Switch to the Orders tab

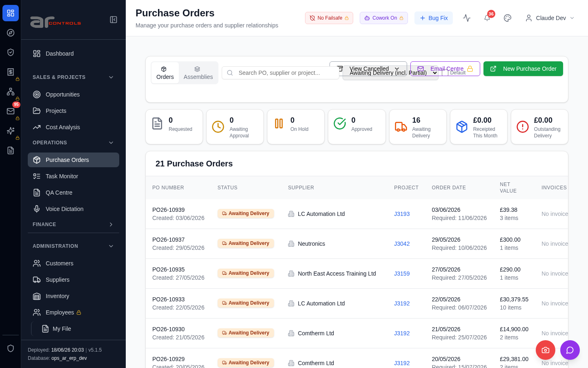tap(165, 73)
